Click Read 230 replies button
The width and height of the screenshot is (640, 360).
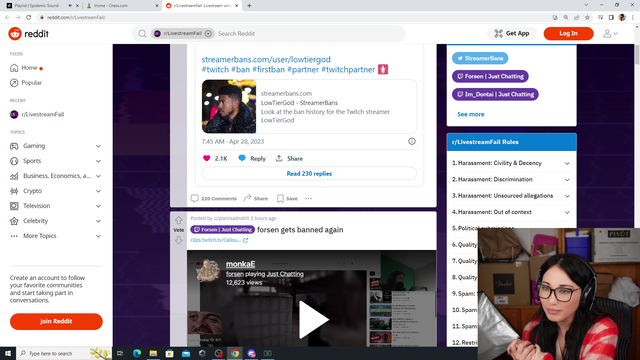(309, 173)
